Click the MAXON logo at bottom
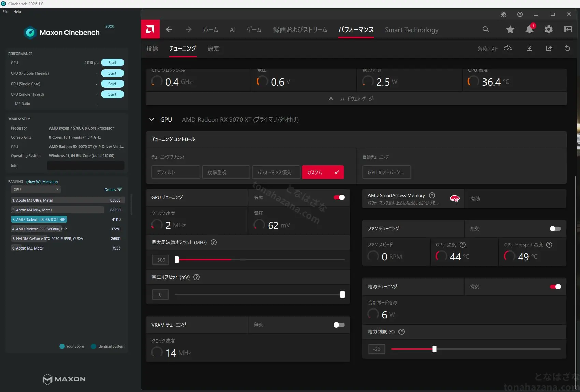 (64, 379)
